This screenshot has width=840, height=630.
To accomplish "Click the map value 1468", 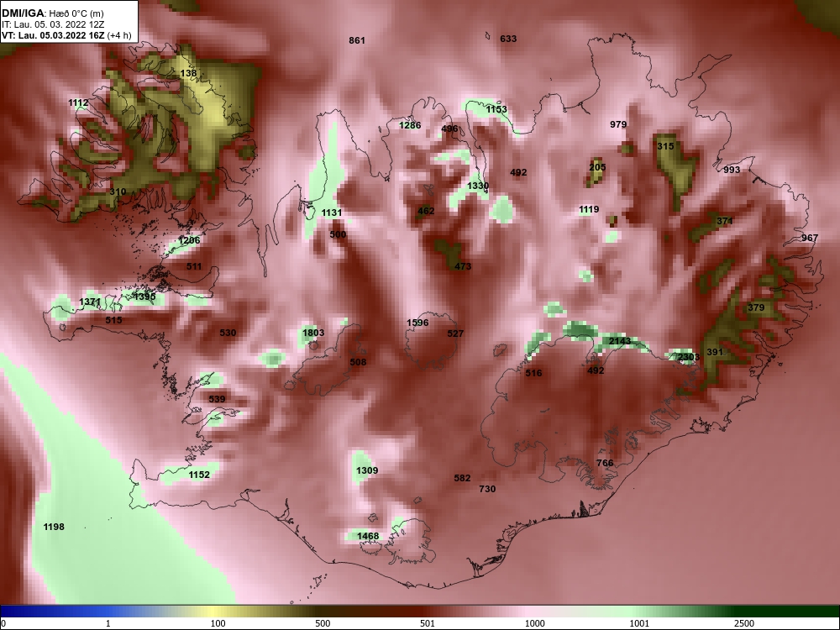I will [368, 536].
